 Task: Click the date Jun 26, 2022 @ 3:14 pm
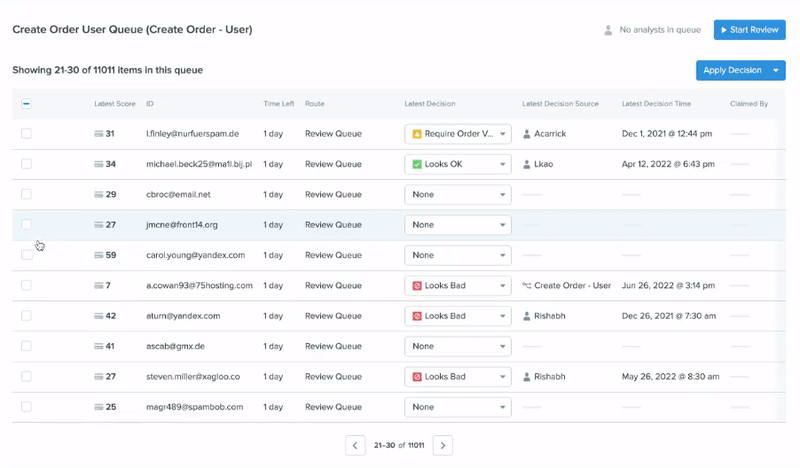pos(668,285)
